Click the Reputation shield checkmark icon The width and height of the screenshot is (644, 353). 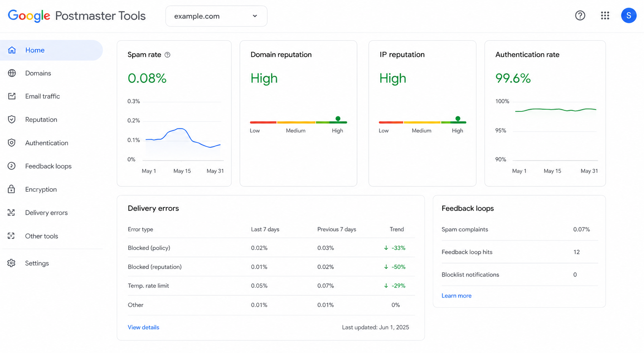click(12, 119)
